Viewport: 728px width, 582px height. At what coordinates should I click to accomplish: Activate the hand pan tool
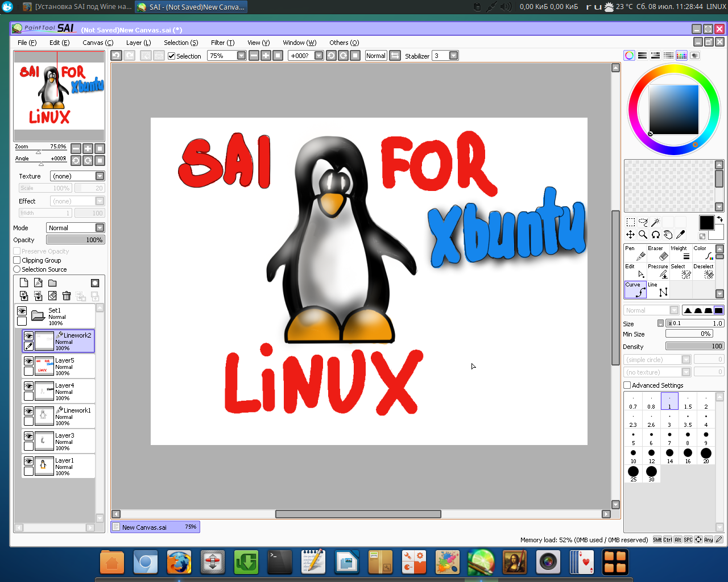tap(668, 235)
